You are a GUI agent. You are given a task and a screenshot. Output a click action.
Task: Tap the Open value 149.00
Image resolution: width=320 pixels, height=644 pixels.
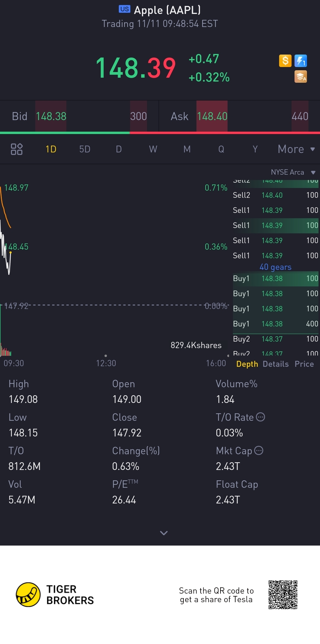pos(127,399)
